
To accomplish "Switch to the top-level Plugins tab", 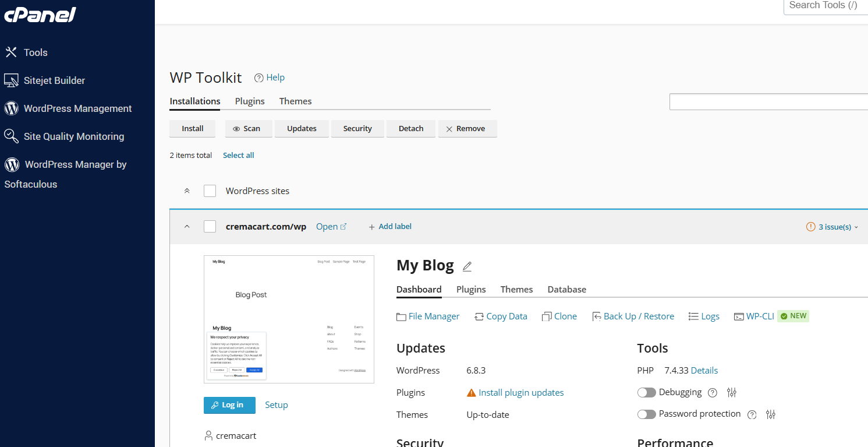I will 250,101.
